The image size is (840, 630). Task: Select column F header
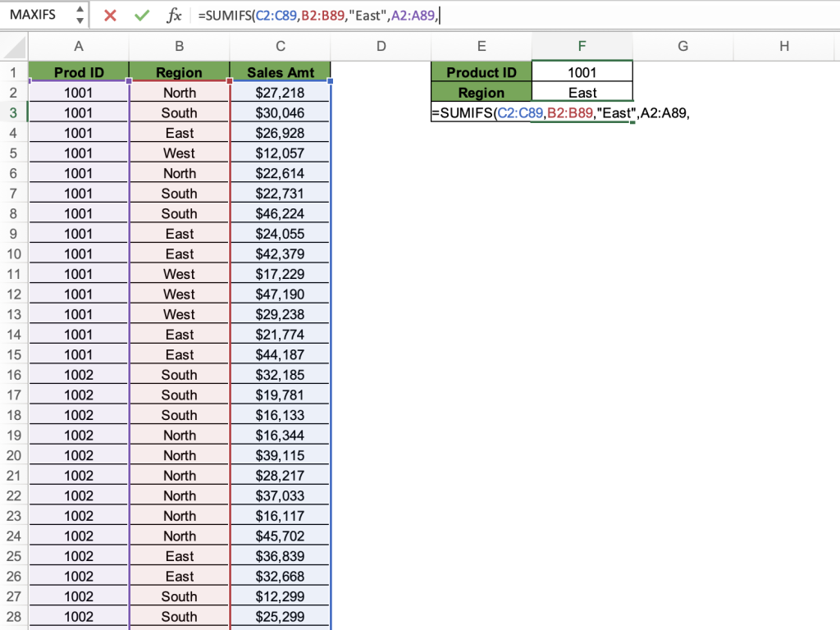tap(582, 47)
